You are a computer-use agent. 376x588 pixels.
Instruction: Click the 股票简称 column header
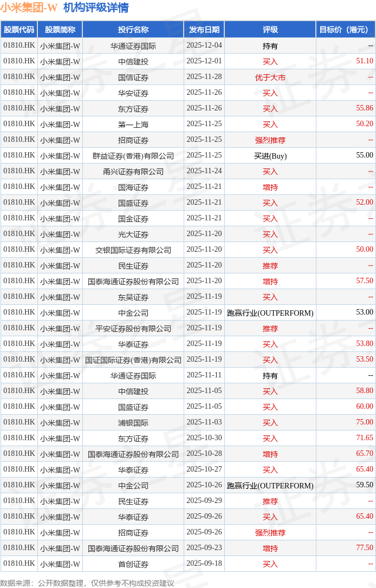point(60,30)
